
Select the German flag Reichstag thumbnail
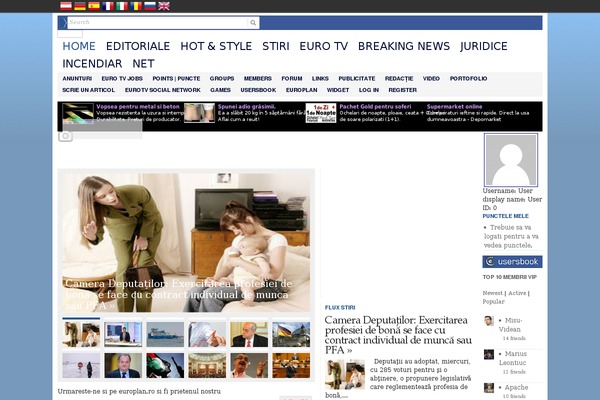tap(291, 334)
